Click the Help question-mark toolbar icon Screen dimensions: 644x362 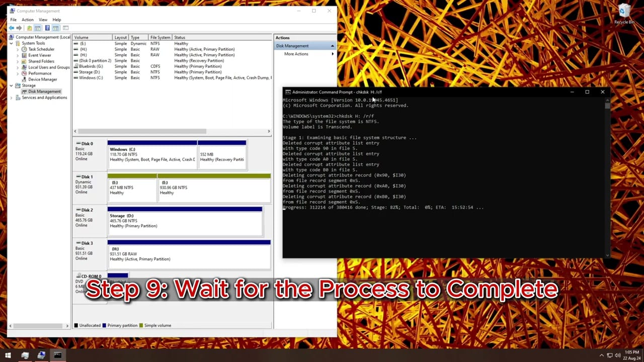point(47,28)
